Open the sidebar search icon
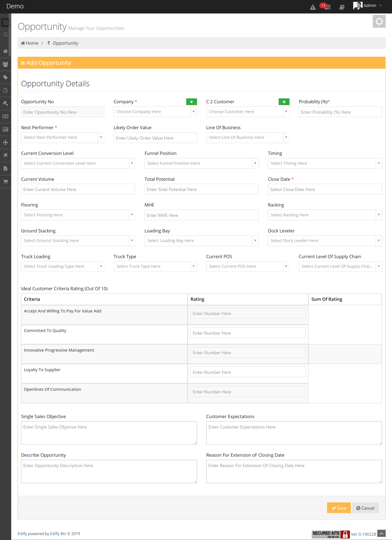 coord(6,35)
